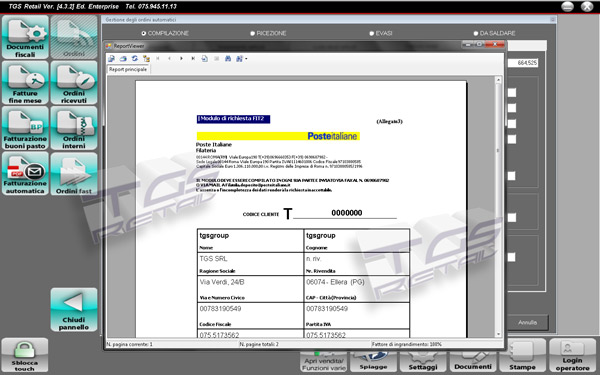Viewport: 600px width, 375px height.
Task: Select the COMPILAZIONE radio option
Action: [x=165, y=33]
